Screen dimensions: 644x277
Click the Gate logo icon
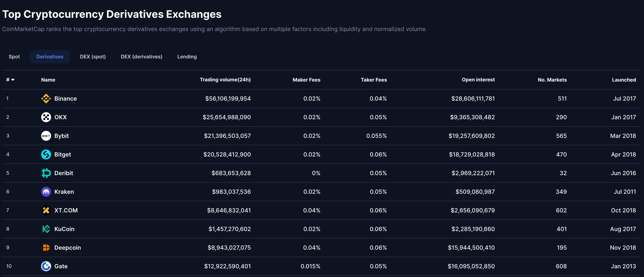[x=46, y=266]
